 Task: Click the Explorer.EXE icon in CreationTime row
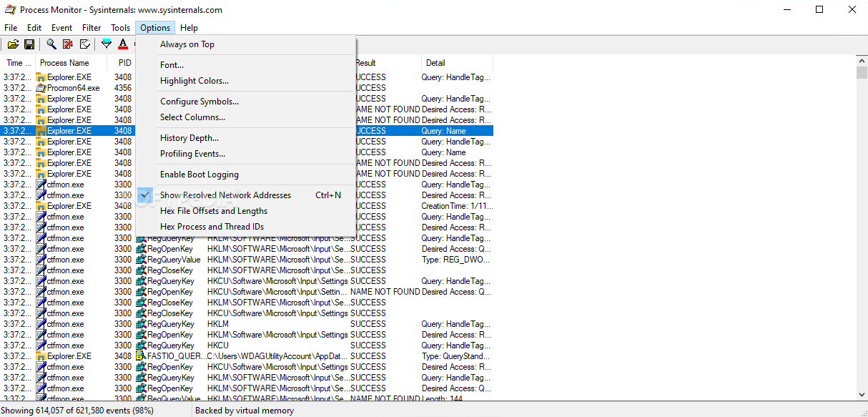pos(41,206)
